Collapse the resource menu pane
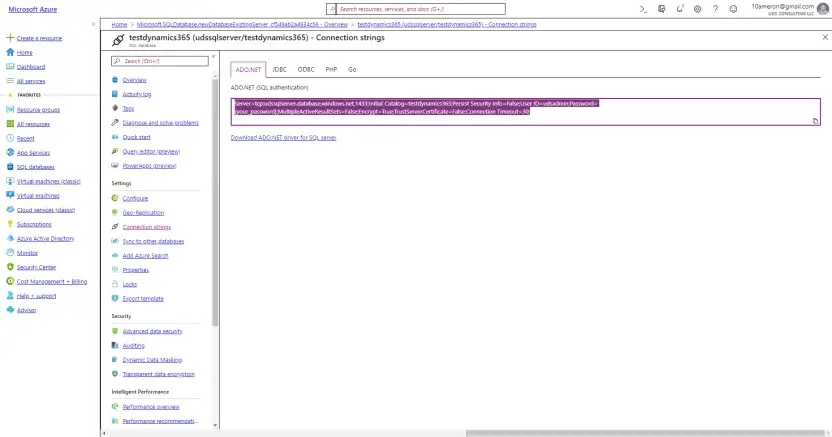The height and width of the screenshot is (437, 832). (x=213, y=56)
